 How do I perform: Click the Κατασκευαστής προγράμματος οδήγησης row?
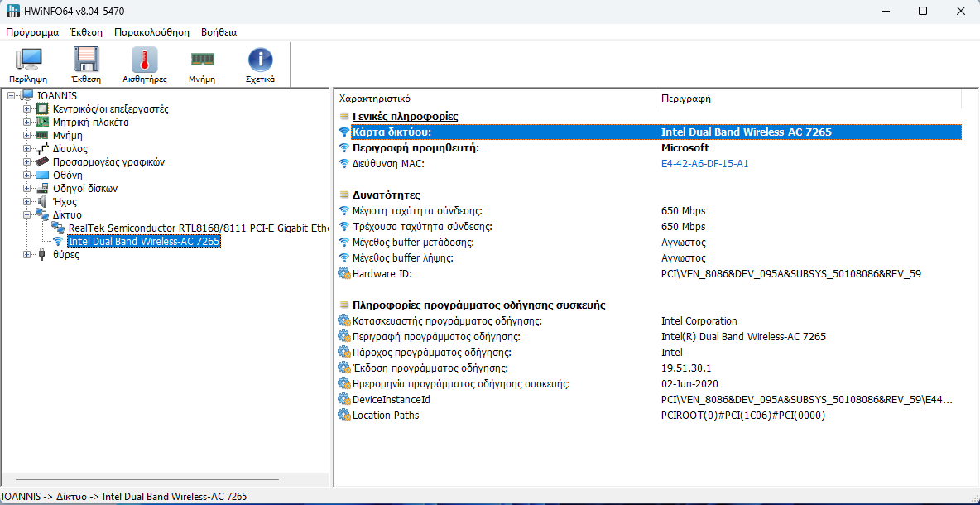point(648,320)
